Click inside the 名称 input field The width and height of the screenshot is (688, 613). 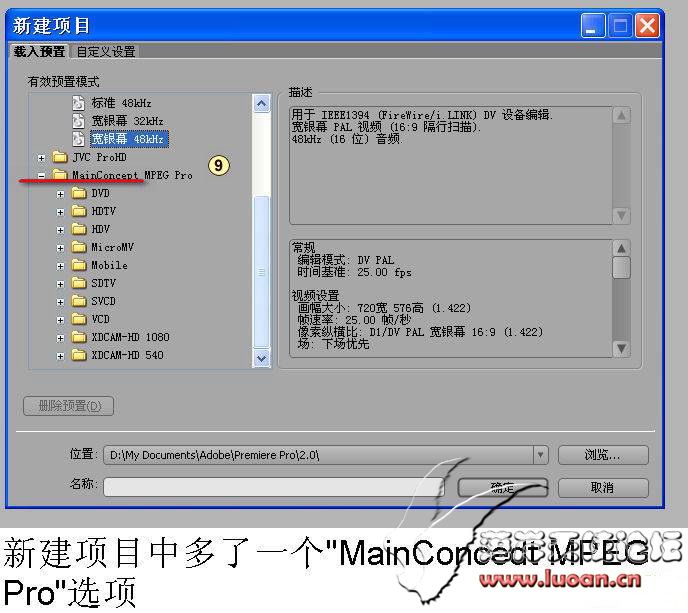274,487
